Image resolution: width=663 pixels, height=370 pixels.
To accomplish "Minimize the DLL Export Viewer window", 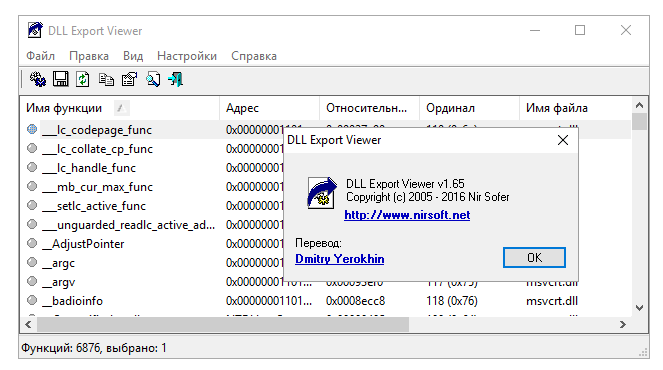I will pyautogui.click(x=535, y=30).
